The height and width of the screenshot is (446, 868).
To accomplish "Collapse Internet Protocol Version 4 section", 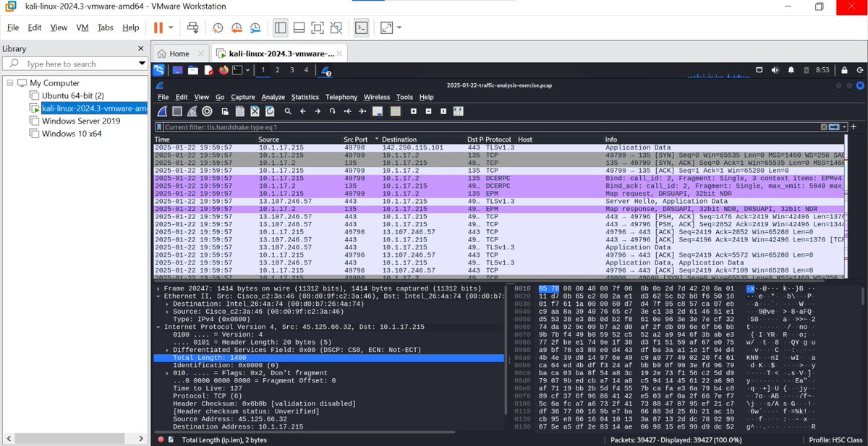I will click(x=157, y=327).
